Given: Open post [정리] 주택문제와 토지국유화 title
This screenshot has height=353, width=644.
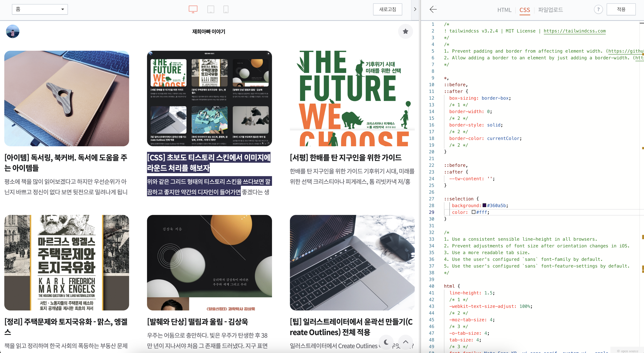Looking at the screenshot, I should (x=66, y=327).
